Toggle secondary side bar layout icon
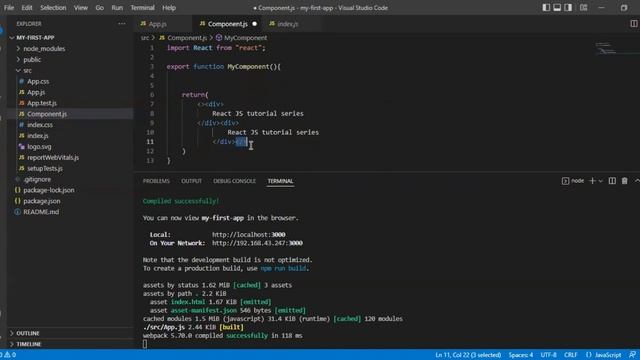640x360 pixels. click(568, 8)
